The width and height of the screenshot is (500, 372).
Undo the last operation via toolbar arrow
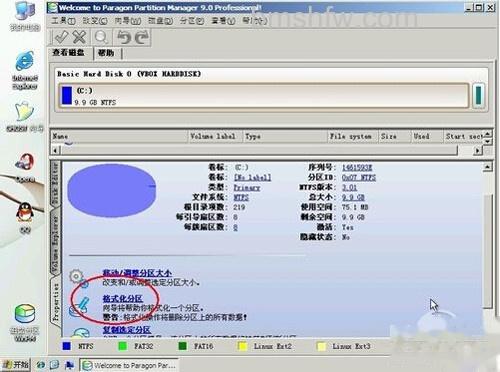tap(124, 37)
